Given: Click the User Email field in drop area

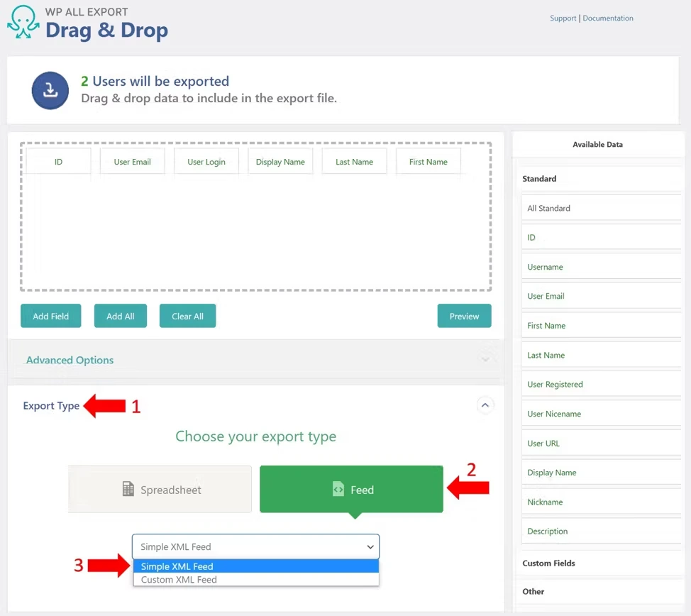Looking at the screenshot, I should 132,162.
